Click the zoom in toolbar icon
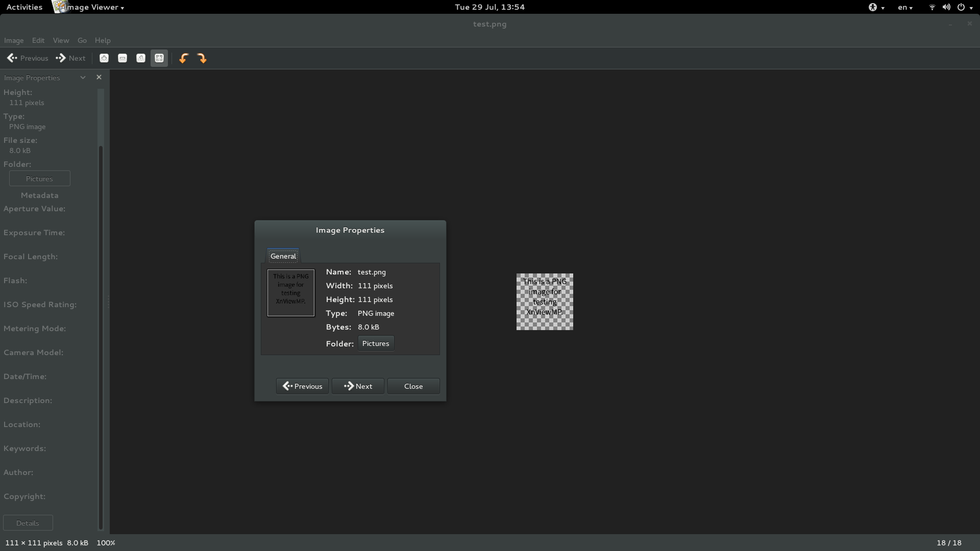Viewport: 980px width, 551px height. click(x=104, y=58)
